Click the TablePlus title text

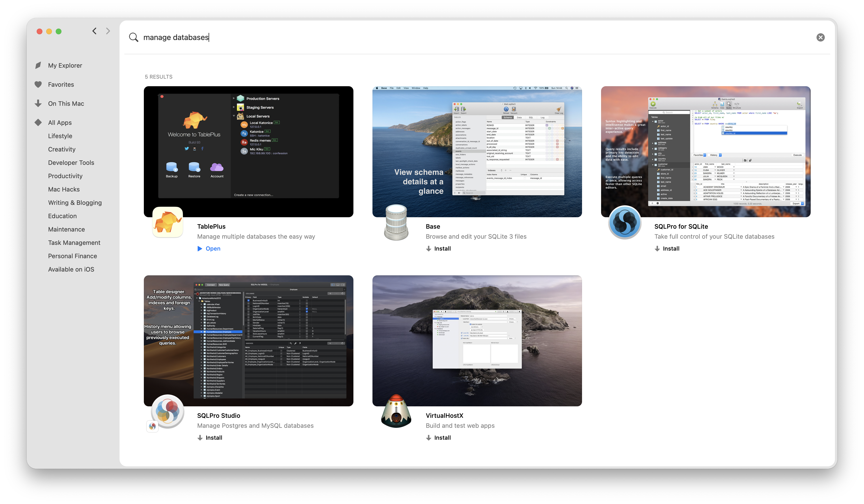click(211, 227)
